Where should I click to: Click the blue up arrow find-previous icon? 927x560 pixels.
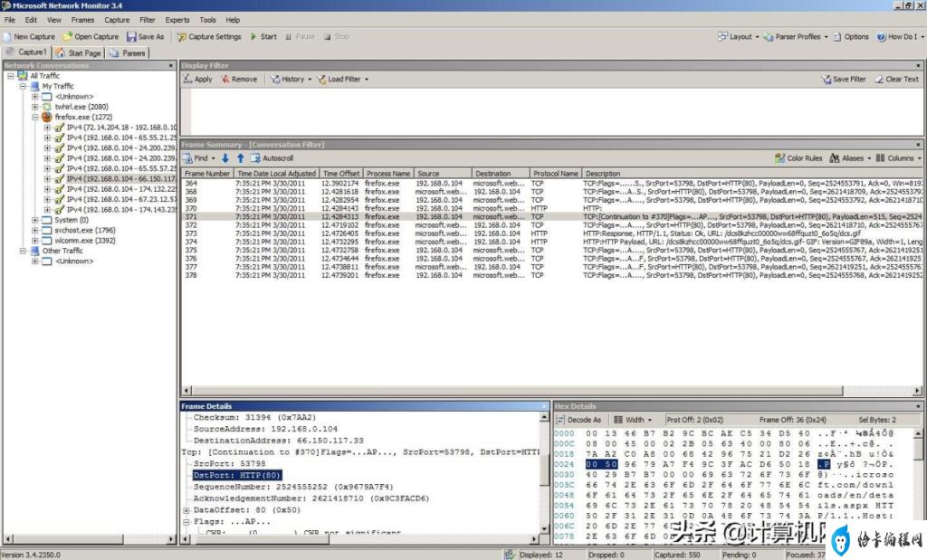point(241,158)
